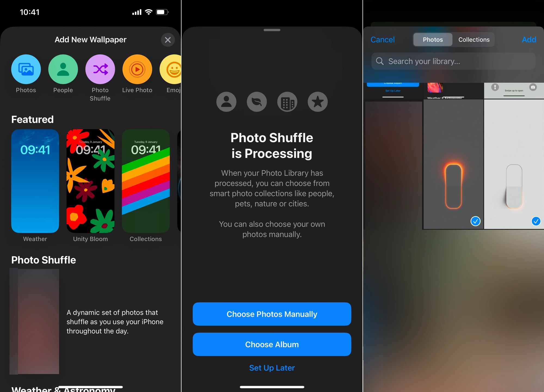
Task: Select the grid/buildings icon in Photo Shuffle
Action: click(287, 101)
